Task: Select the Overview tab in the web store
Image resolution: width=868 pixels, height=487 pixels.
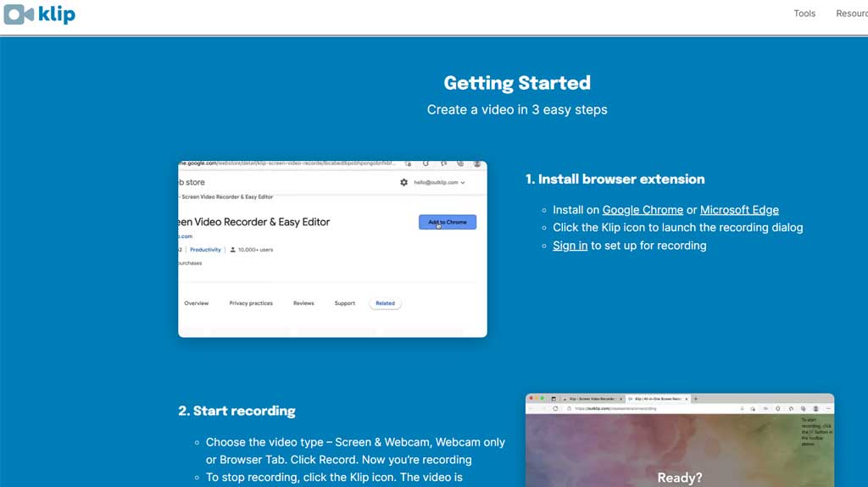Action: pos(197,303)
